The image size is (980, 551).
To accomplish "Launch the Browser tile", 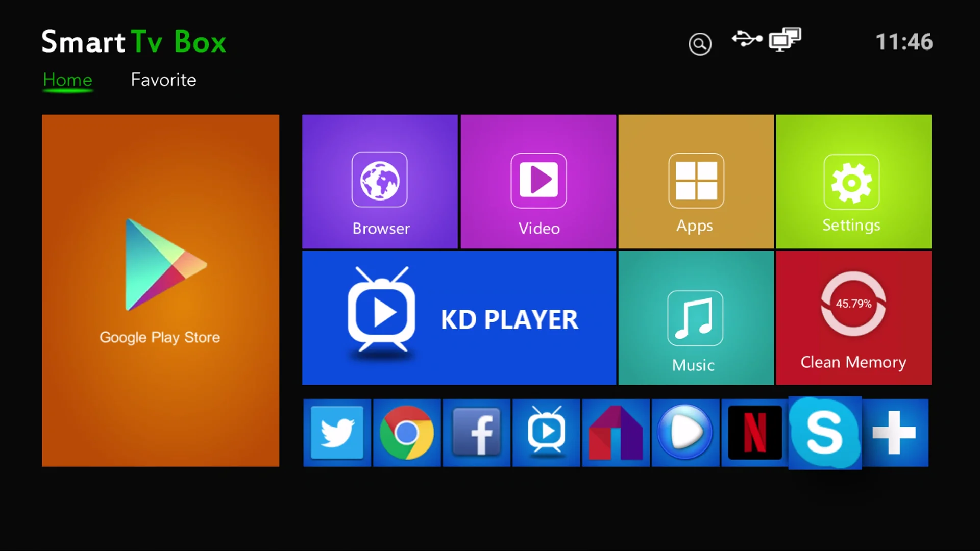I will [380, 182].
